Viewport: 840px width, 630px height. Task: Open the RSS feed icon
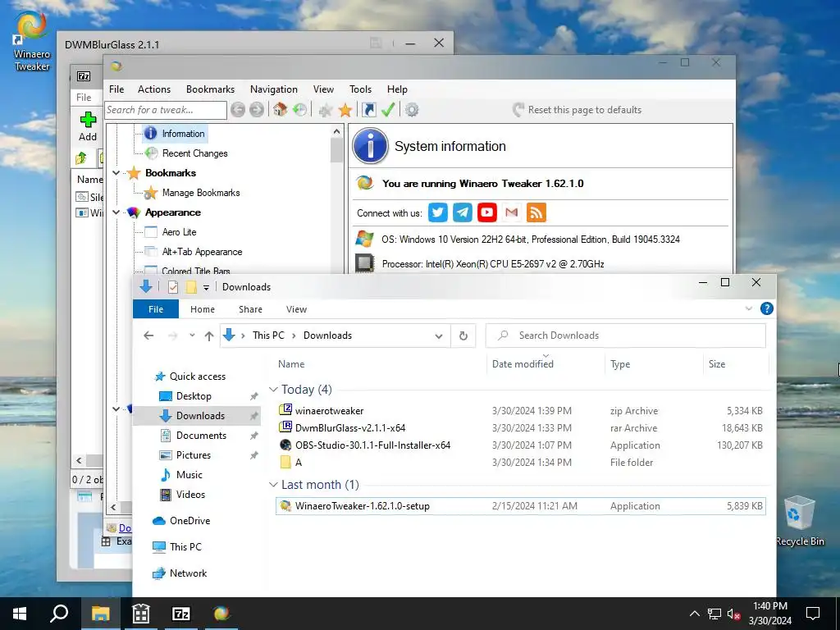536,212
